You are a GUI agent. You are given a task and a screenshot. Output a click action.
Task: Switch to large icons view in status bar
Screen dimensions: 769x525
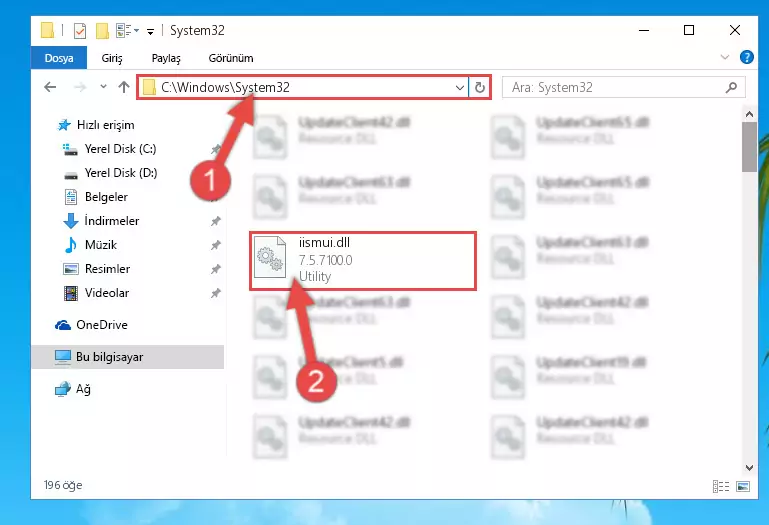743,486
